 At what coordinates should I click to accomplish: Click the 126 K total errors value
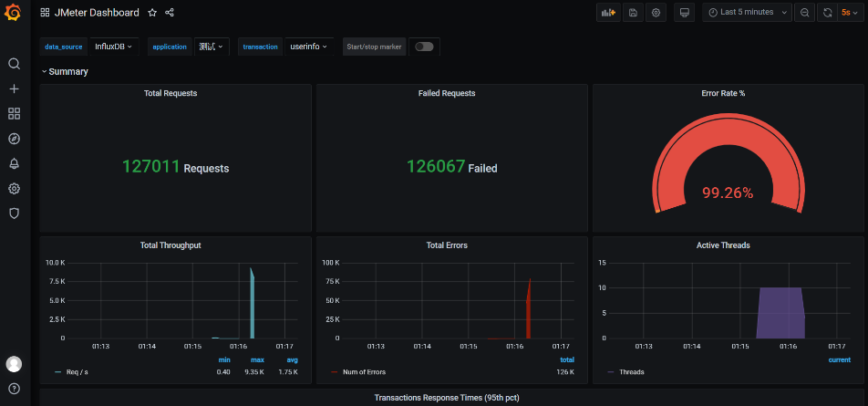565,371
